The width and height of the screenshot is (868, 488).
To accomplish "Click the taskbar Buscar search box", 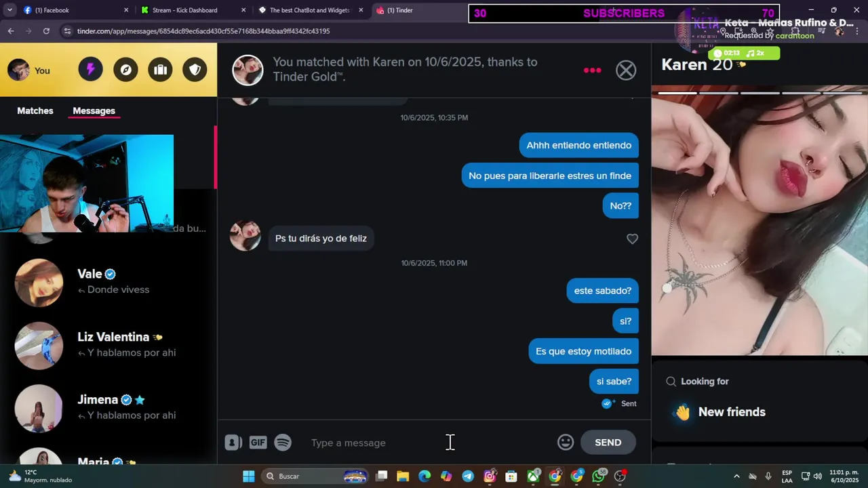I will tap(316, 476).
